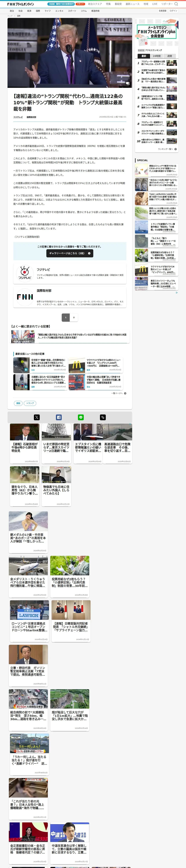Image resolution: width=186 pixels, height=868 pixels.
Task: Share article on Facebook
Action: 59,417
